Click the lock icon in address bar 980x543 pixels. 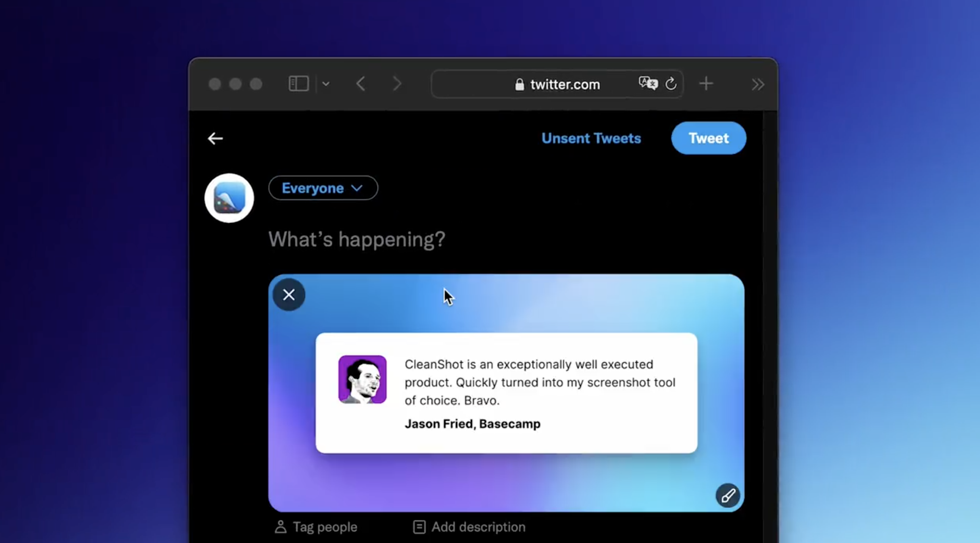[519, 84]
